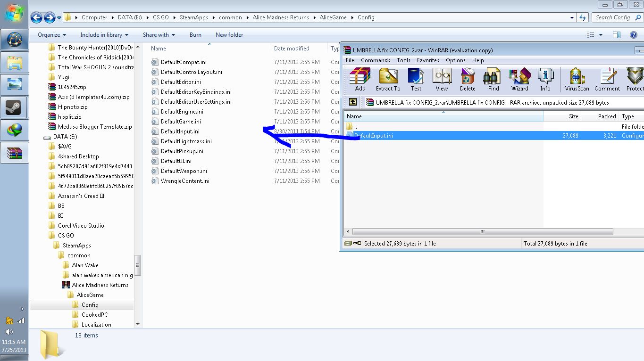
Task: Select the Alan Wake folder in tree
Action: [x=85, y=265]
